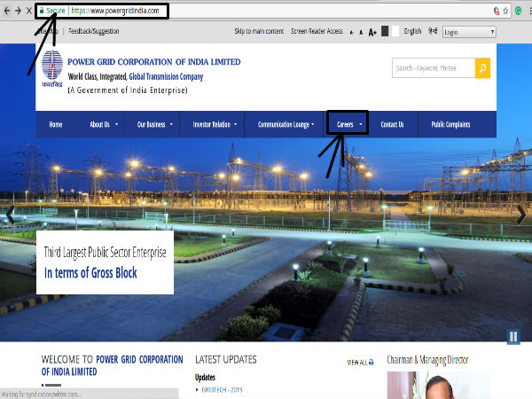Open the Home menu item
Screen dimensions: 532x399
56,124
